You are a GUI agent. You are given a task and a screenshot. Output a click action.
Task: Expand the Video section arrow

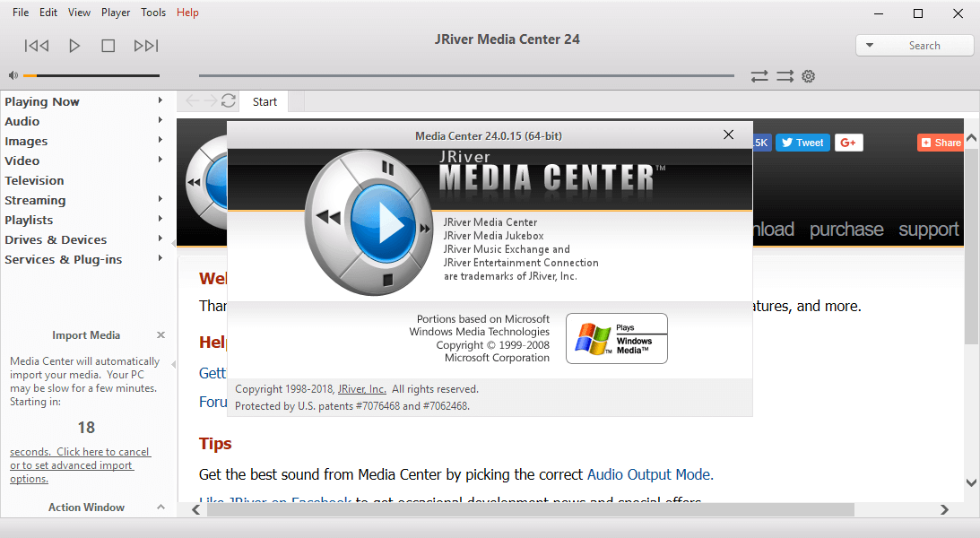point(160,160)
